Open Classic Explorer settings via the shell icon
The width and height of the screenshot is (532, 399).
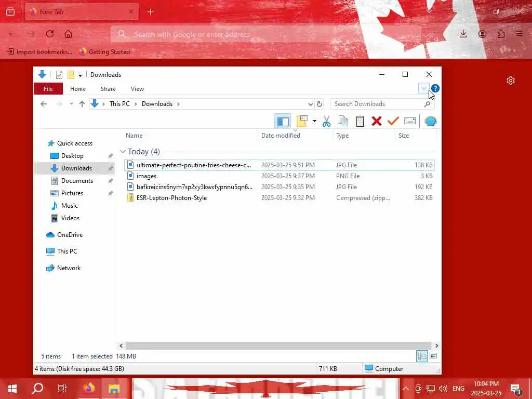pyautogui.click(x=430, y=121)
